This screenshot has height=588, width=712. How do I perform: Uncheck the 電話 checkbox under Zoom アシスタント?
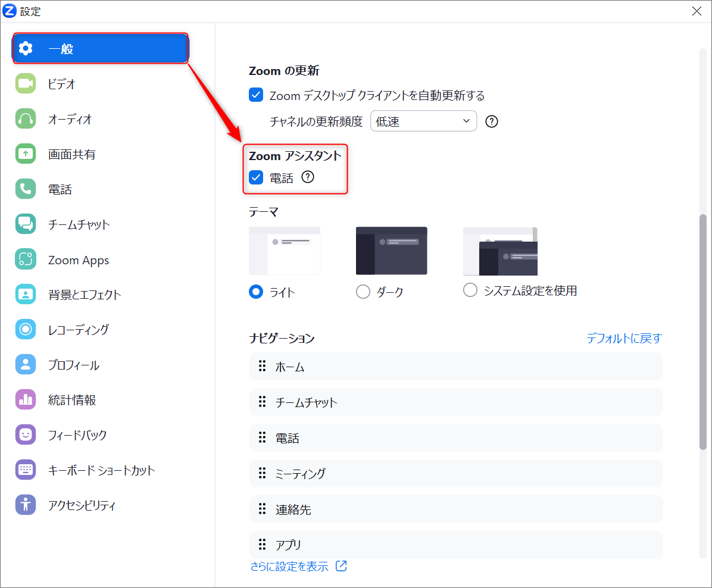256,177
